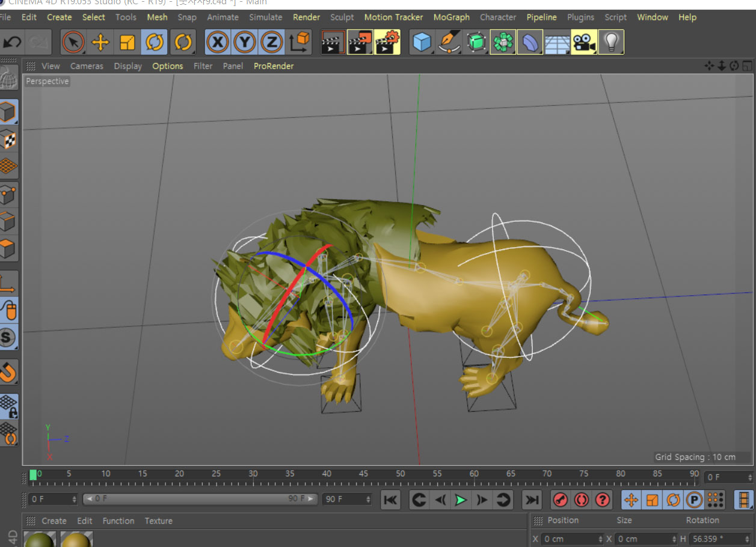Image resolution: width=756 pixels, height=547 pixels.
Task: Select the second golden material swatch
Action: click(x=76, y=539)
